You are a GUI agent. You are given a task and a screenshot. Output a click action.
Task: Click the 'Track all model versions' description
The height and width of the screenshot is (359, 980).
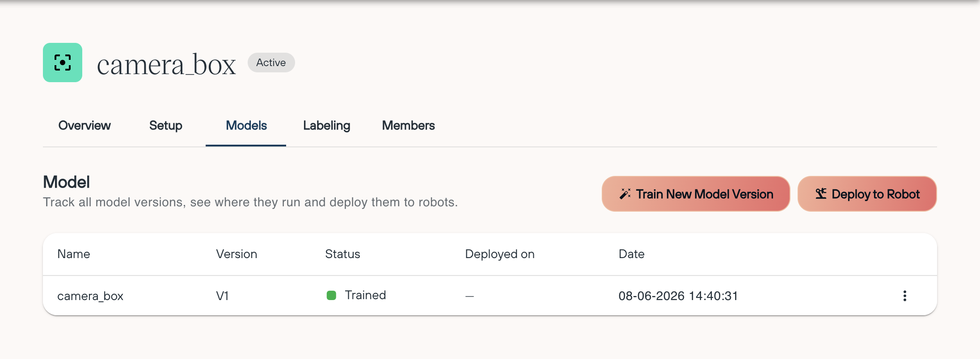[250, 202]
